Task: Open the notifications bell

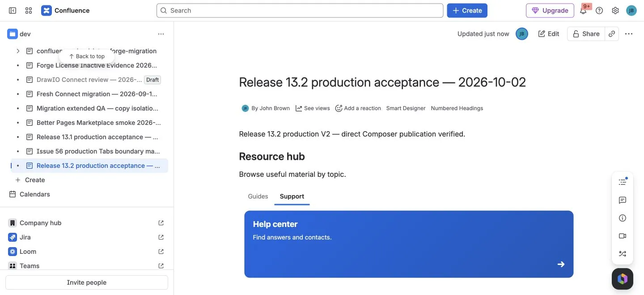Action: pyautogui.click(x=583, y=10)
